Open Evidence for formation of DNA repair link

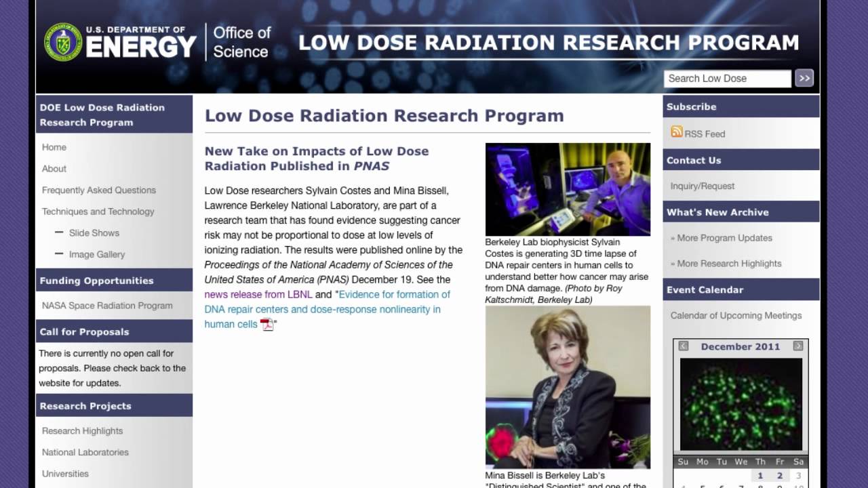pos(327,310)
